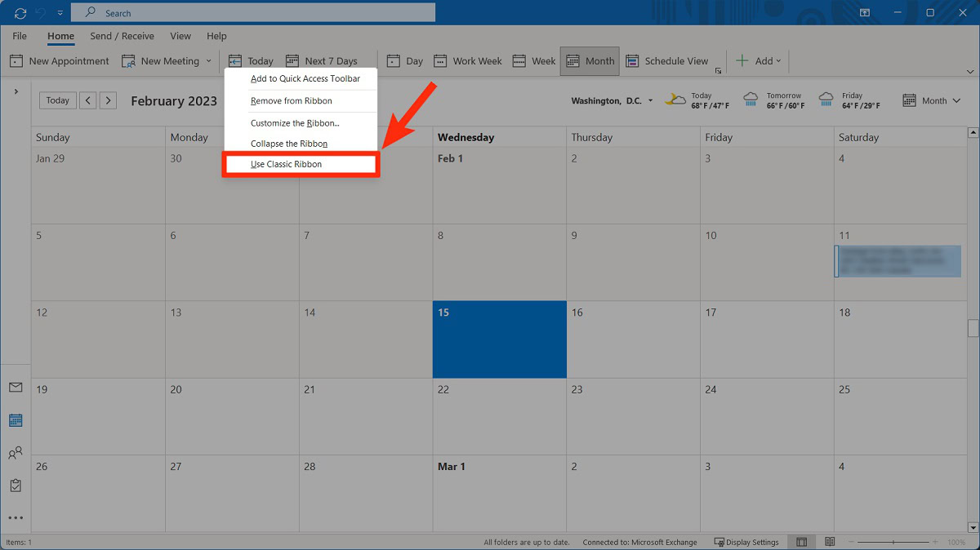This screenshot has width=980, height=550.
Task: Click the Undo icon in title bar
Action: coord(42,13)
